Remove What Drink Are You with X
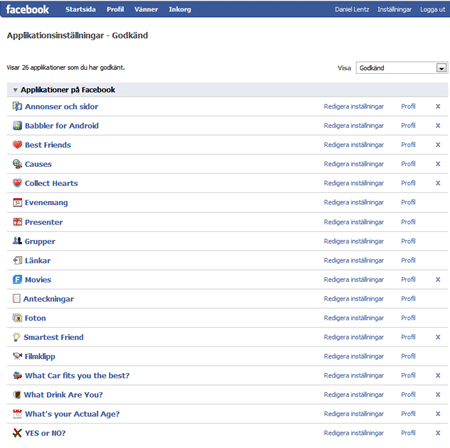Viewport: 450px width, 448px height. click(438, 395)
